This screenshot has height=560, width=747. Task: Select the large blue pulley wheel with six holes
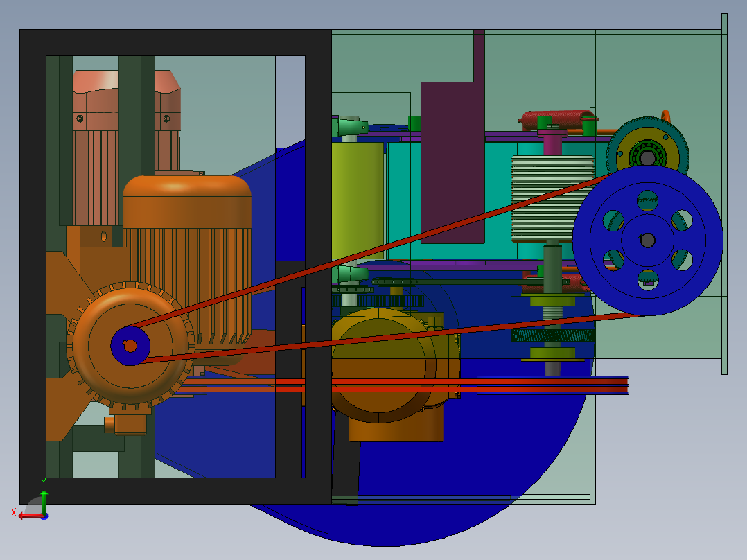coord(647,240)
